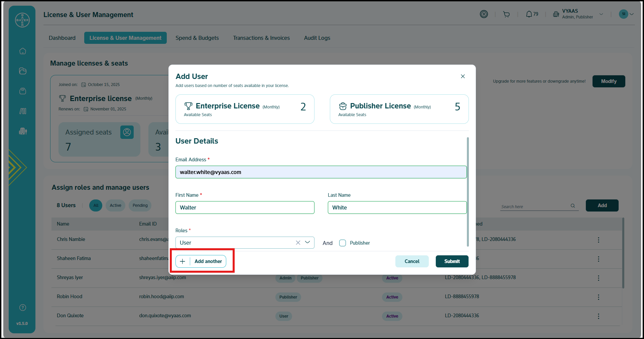Filter users by Pending status

pyautogui.click(x=140, y=205)
